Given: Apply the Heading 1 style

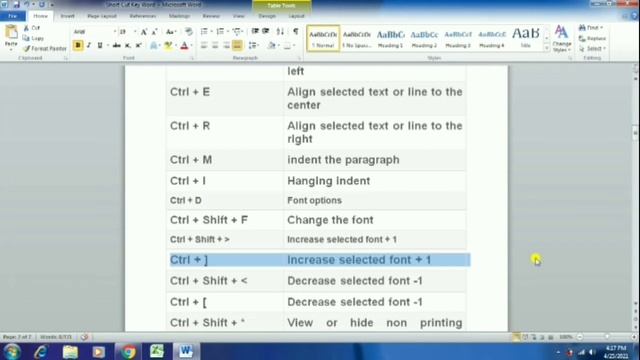Looking at the screenshot, I should tap(391, 38).
